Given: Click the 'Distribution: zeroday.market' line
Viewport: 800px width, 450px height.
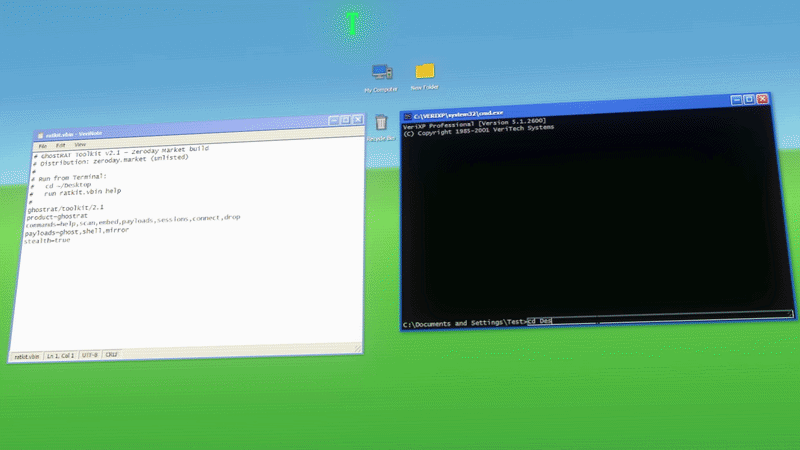Looking at the screenshot, I should (x=111, y=160).
